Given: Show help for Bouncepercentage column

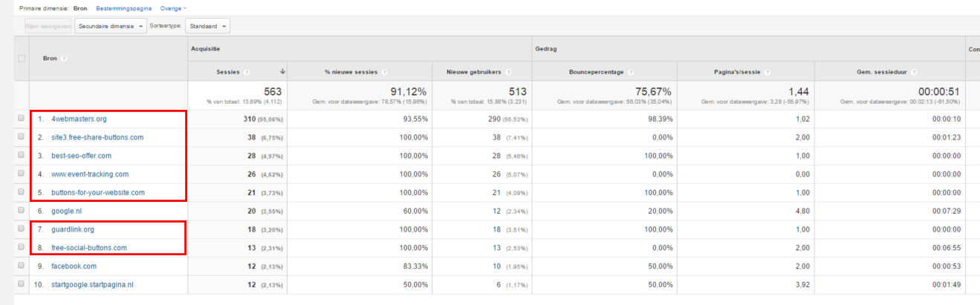Looking at the screenshot, I should [630, 72].
